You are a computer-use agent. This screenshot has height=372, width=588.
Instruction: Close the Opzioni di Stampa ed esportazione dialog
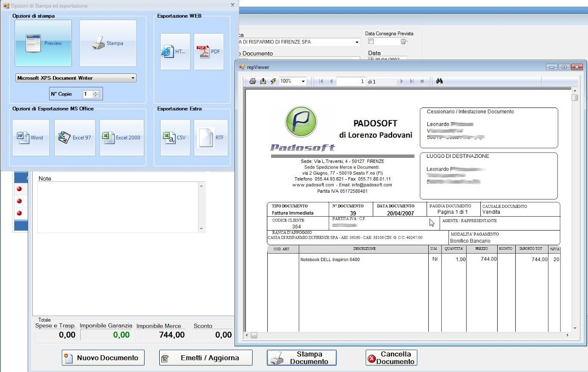232,5
